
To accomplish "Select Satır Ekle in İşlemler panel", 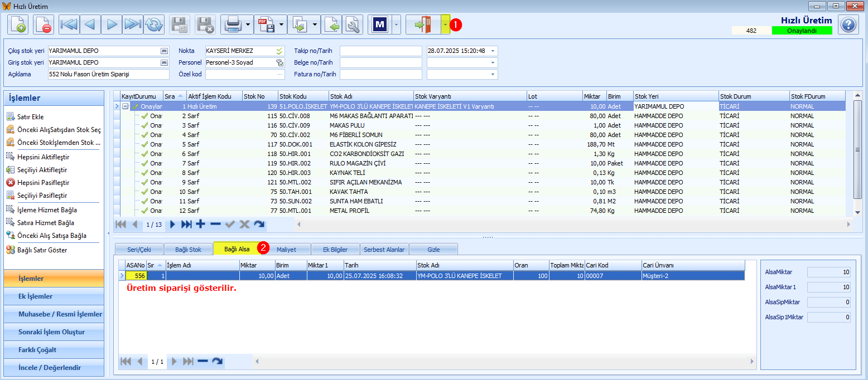I will pyautogui.click(x=31, y=116).
